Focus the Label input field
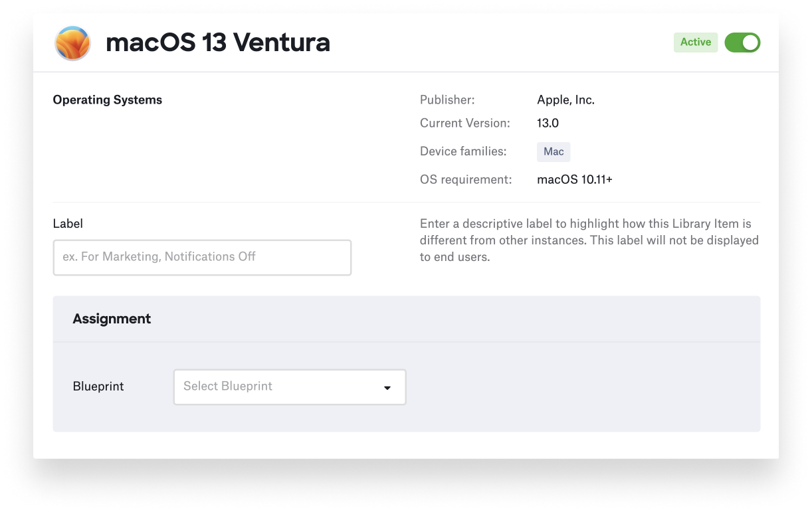 pyautogui.click(x=202, y=258)
